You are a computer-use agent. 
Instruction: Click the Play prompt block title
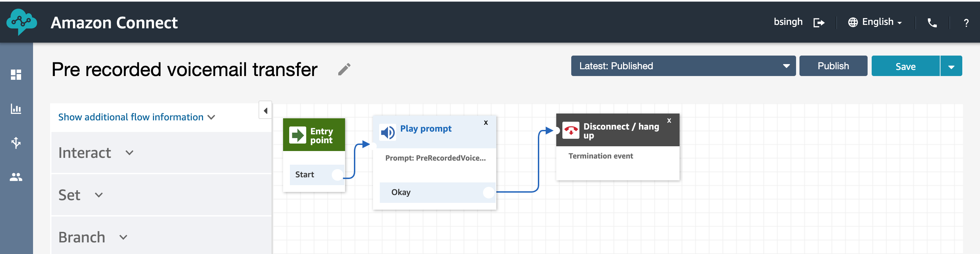[426, 129]
